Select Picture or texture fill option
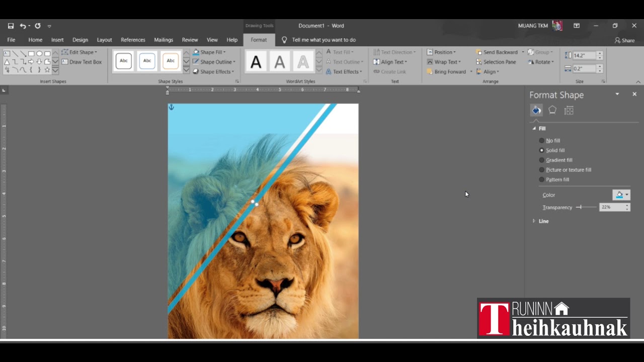 565,170
